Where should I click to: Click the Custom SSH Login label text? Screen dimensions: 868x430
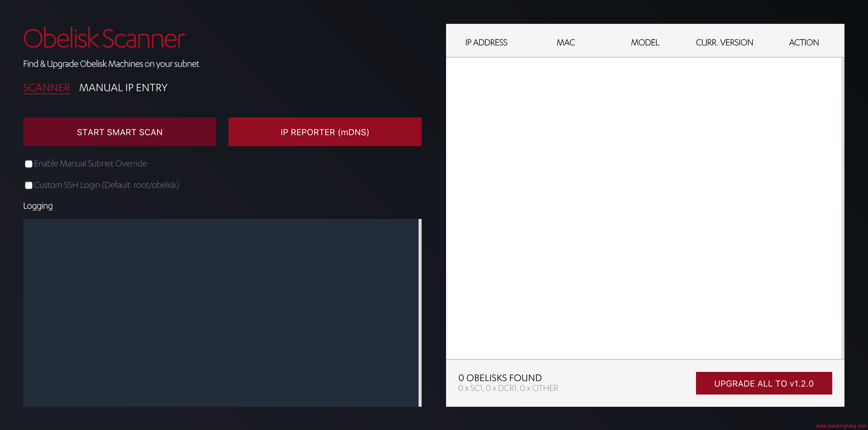(107, 185)
